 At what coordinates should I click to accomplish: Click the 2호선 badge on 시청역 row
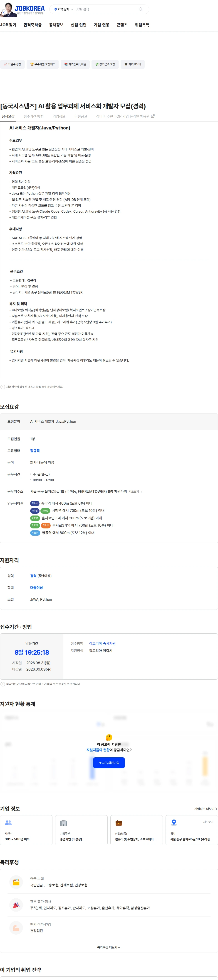tap(45, 511)
